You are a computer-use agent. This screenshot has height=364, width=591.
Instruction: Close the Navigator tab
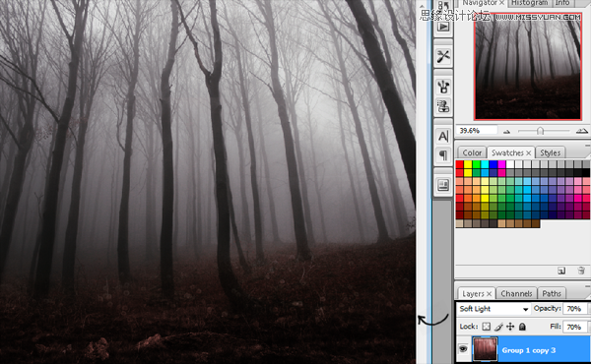point(501,3)
